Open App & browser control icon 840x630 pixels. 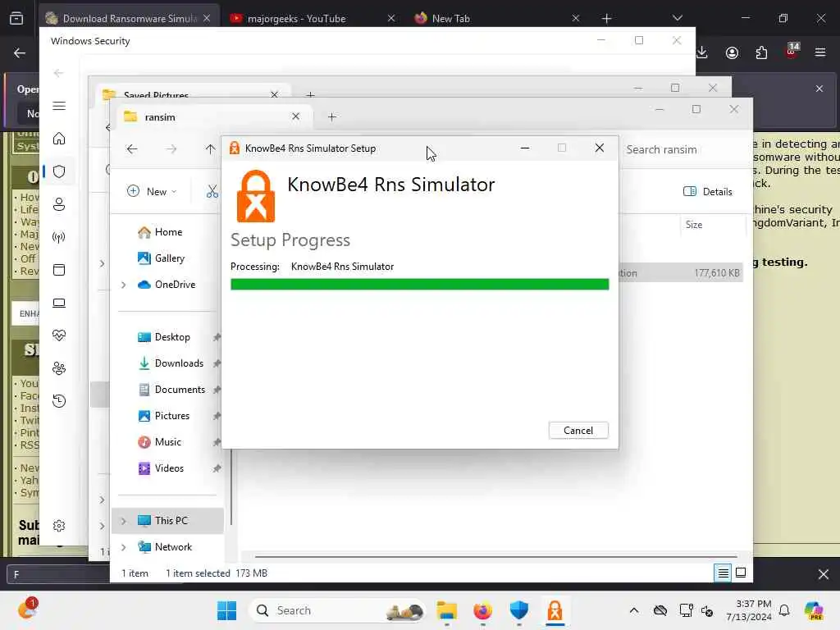pyautogui.click(x=59, y=269)
